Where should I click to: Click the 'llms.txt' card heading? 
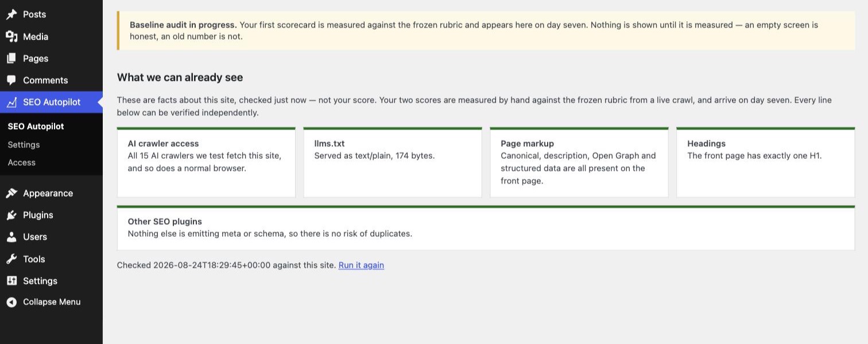pos(330,143)
